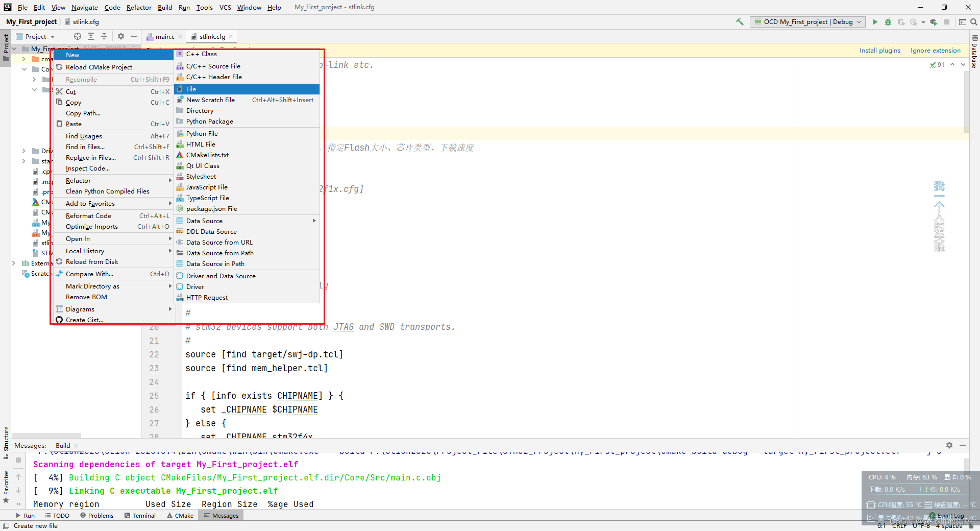Go to next highlighted problem arrow
This screenshot has width=980, height=531.
click(963, 65)
